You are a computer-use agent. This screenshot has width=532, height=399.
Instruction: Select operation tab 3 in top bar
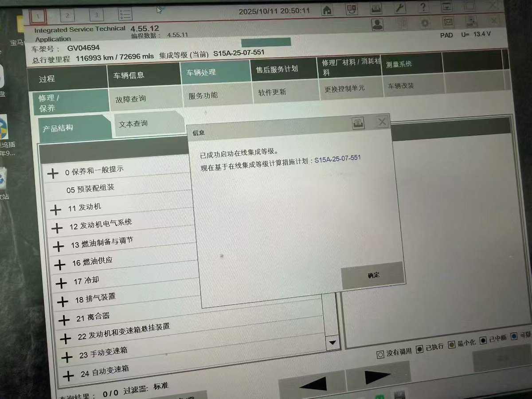pyautogui.click(x=96, y=15)
